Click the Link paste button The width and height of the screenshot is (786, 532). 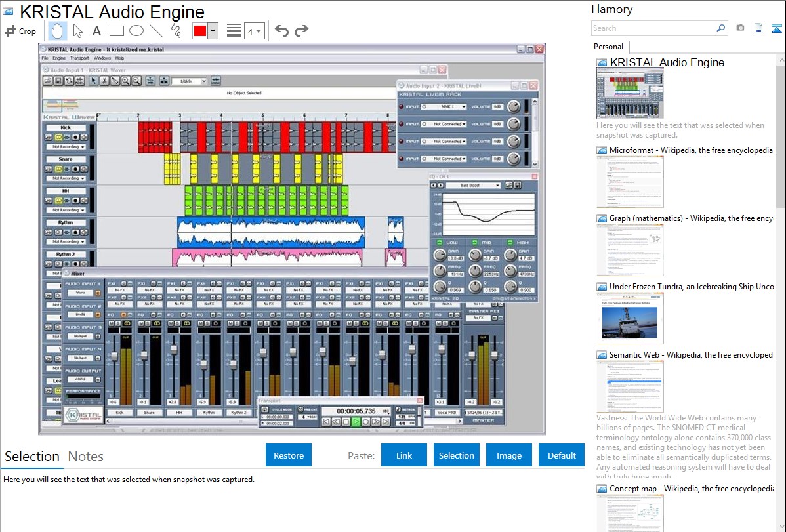click(x=403, y=455)
